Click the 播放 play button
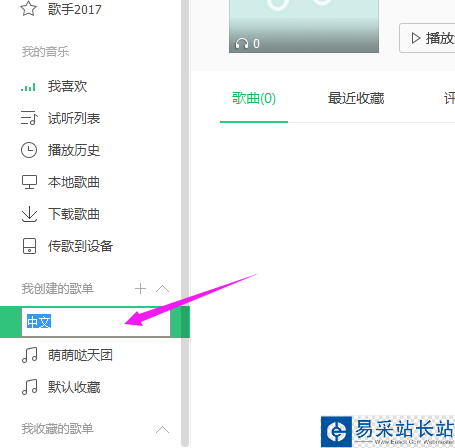 click(x=427, y=38)
